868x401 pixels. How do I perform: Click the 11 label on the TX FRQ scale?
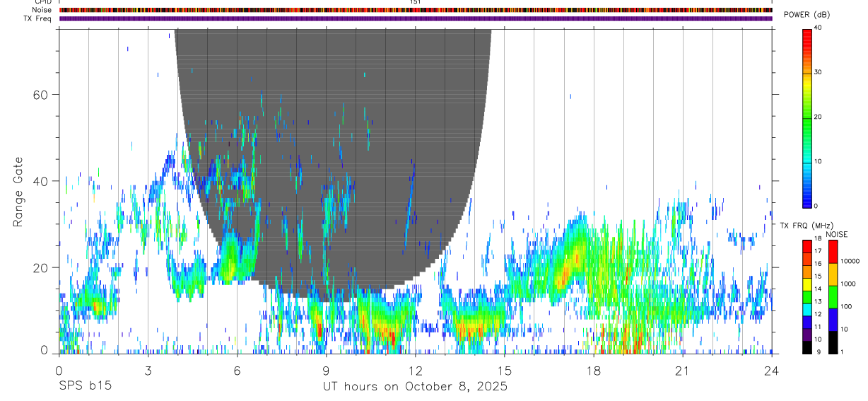tap(818, 327)
